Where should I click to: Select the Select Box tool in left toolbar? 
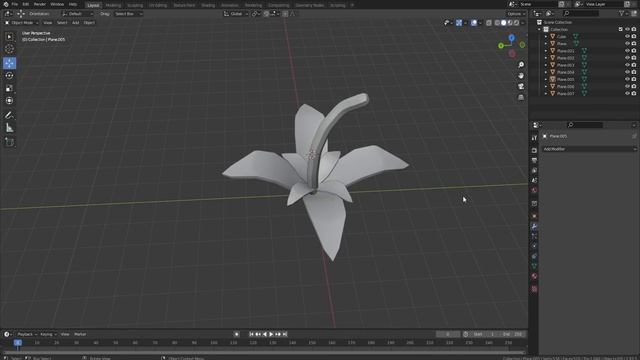click(9, 37)
